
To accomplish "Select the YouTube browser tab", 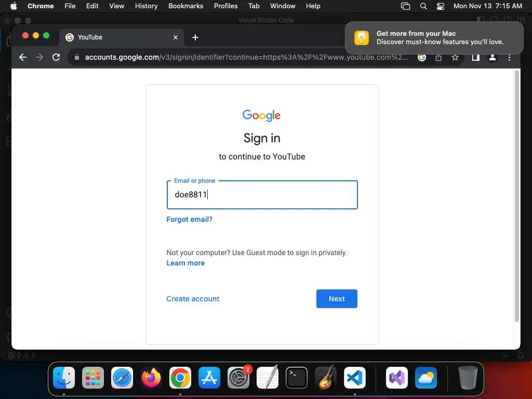I will click(122, 37).
